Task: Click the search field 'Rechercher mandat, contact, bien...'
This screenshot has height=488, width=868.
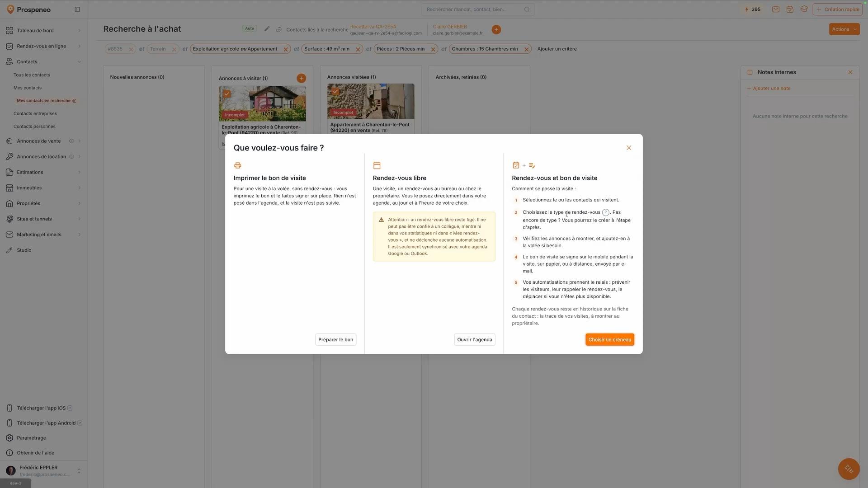Action: tap(477, 9)
